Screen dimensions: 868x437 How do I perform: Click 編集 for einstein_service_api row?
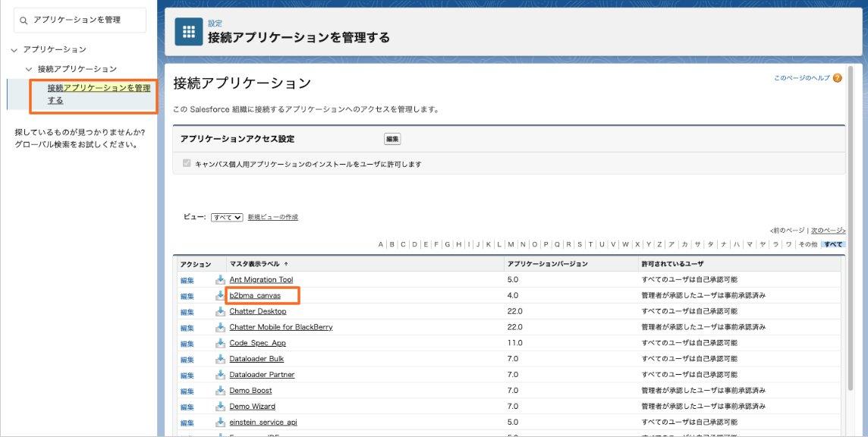tap(187, 423)
